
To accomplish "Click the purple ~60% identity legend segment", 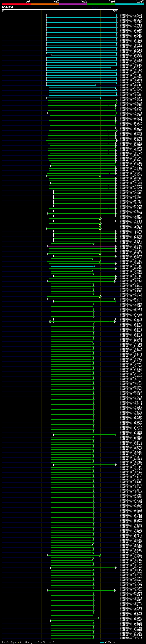I will click(73, 4).
